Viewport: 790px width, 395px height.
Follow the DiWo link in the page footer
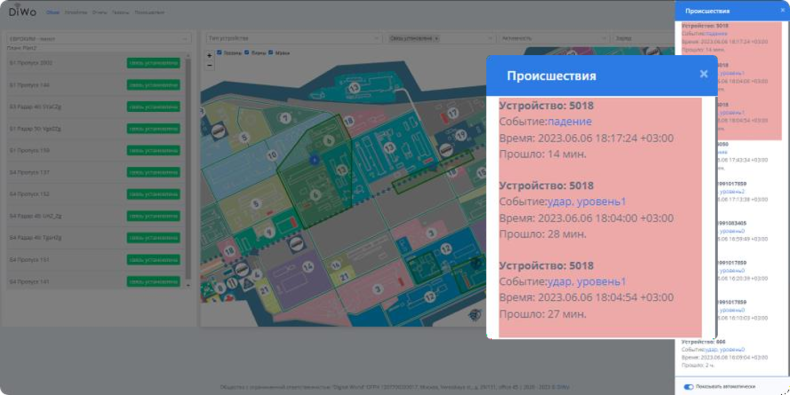563,387
